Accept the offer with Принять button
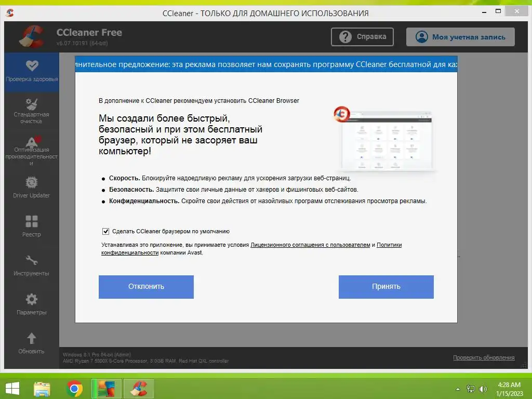This screenshot has width=532, height=399. pyautogui.click(x=386, y=287)
